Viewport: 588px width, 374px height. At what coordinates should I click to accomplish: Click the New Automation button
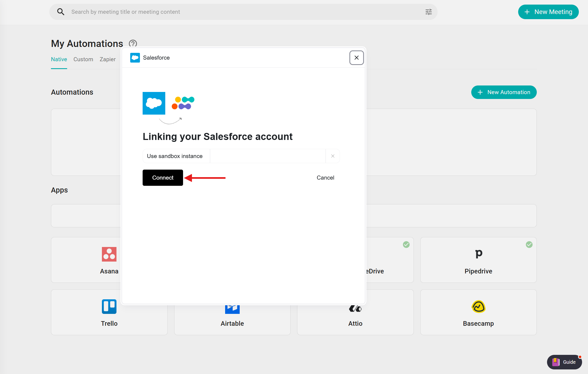pos(504,92)
